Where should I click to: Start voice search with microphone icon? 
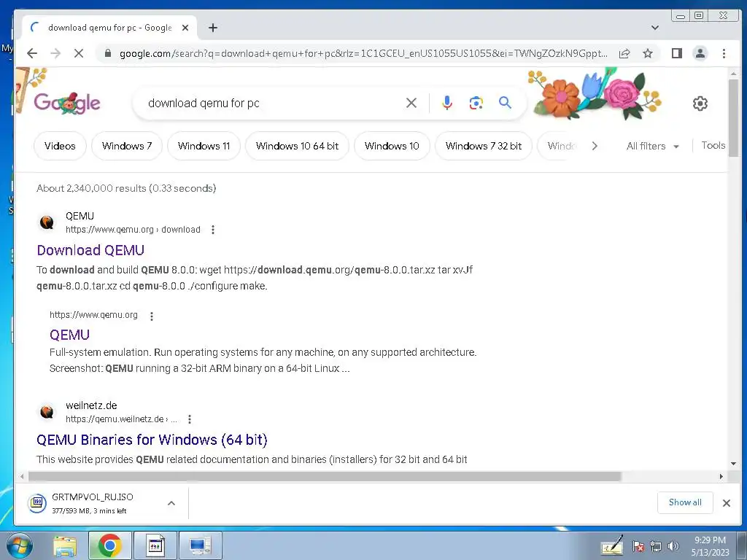(447, 103)
